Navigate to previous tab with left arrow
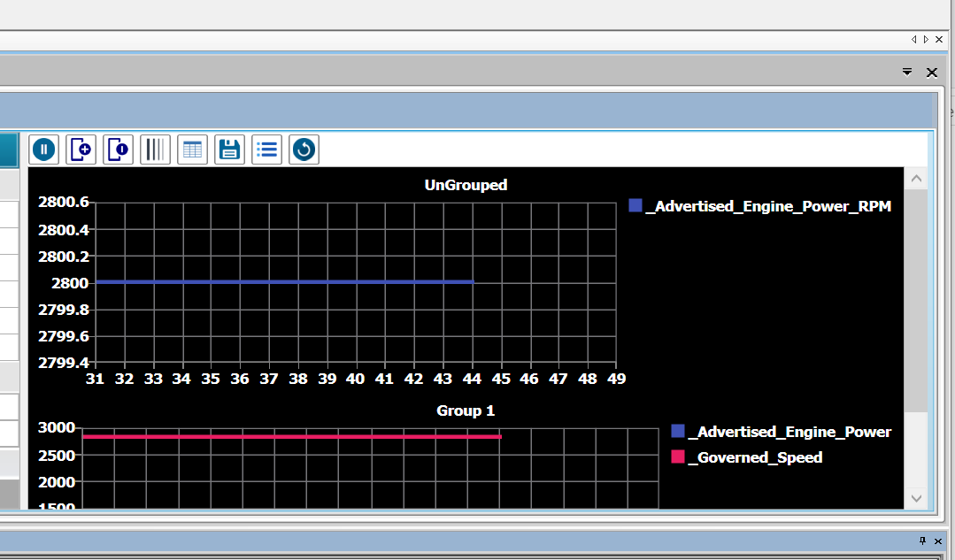This screenshot has height=560, width=955. [913, 40]
